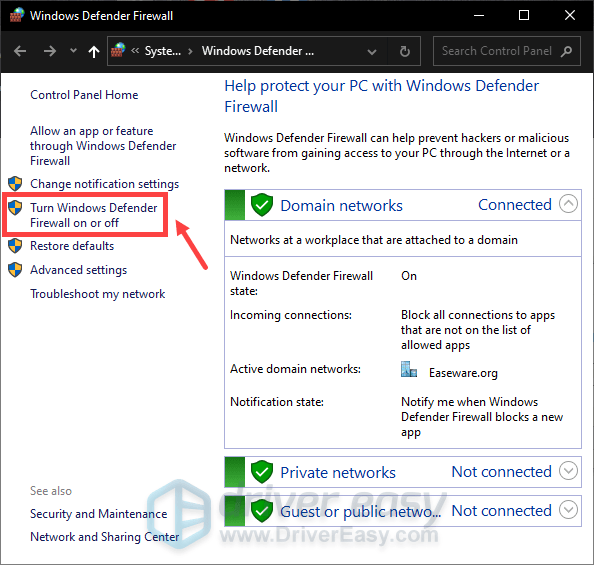Open the address bar history dropdown

[x=372, y=52]
